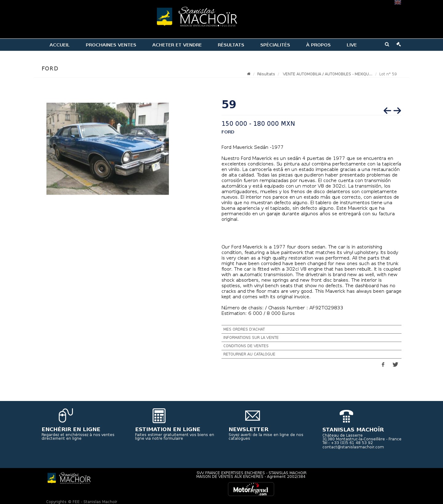The height and width of the screenshot is (504, 443).
Task: Open Prochaines Ventes menu
Action: (x=111, y=45)
